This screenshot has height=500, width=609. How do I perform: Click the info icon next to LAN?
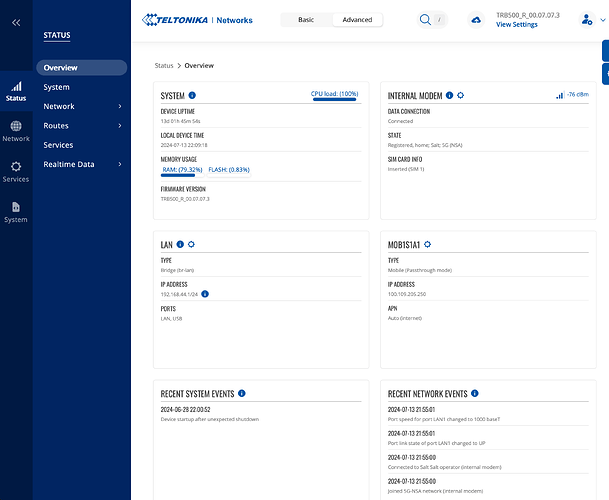coord(180,244)
